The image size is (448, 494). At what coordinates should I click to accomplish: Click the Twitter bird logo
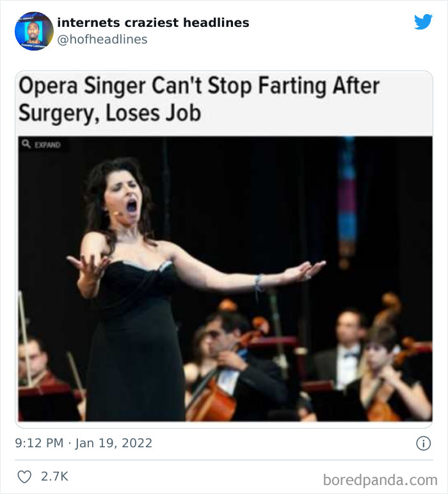423,22
